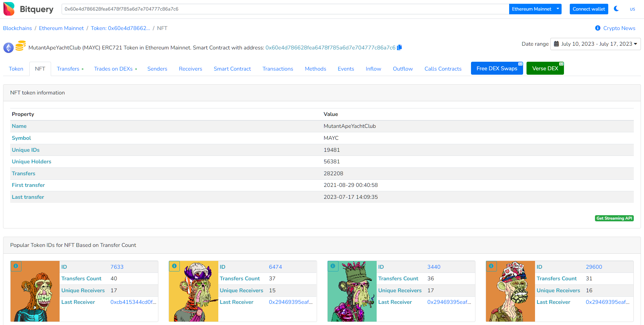Open token ID 29600 link

594,267
